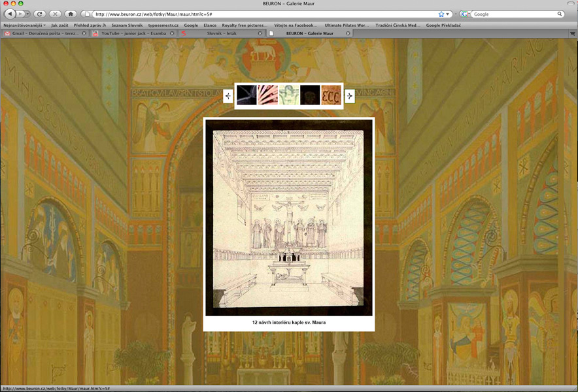Open the Google Překladač bookmark
The height and width of the screenshot is (392, 578).
(443, 25)
